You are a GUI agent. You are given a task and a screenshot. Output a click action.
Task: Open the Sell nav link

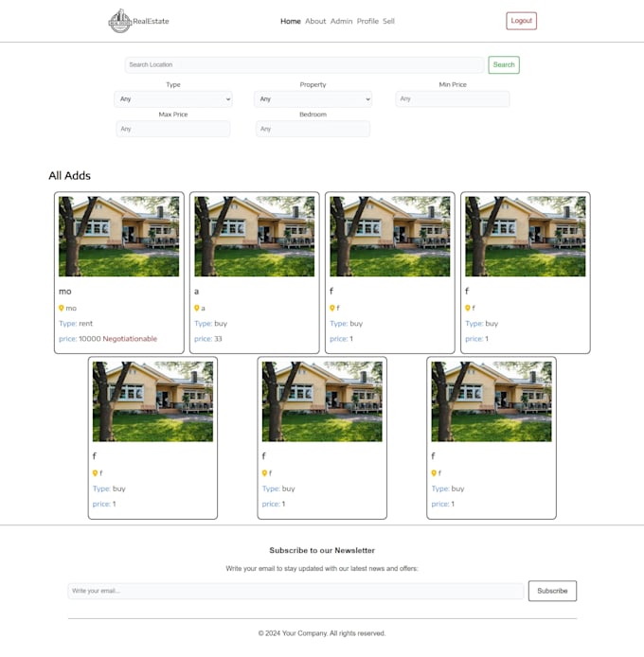coord(388,21)
